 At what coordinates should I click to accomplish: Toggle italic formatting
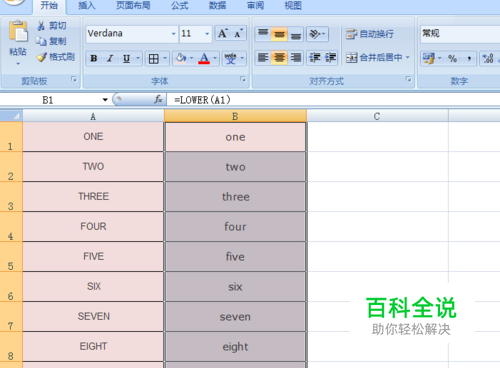click(x=110, y=59)
